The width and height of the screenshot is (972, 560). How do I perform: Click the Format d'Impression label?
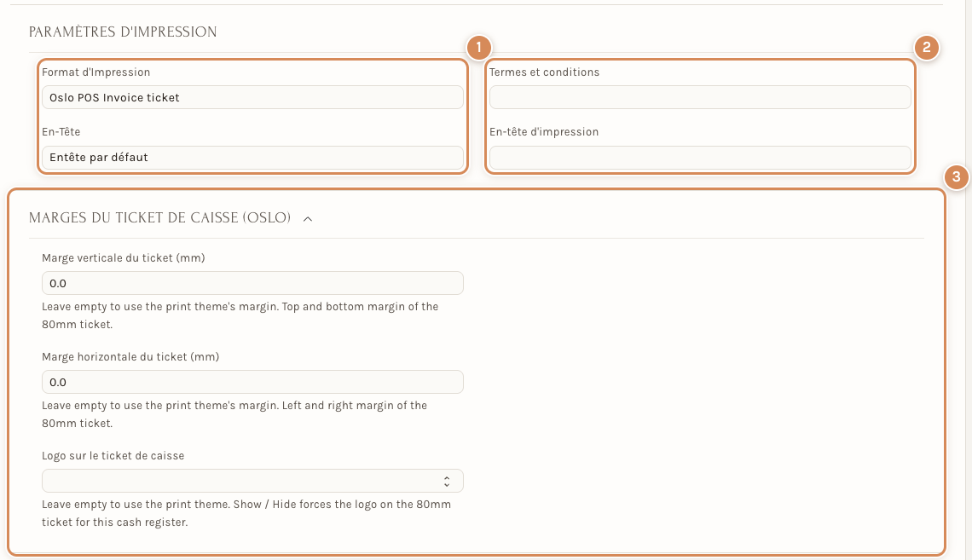(x=96, y=72)
